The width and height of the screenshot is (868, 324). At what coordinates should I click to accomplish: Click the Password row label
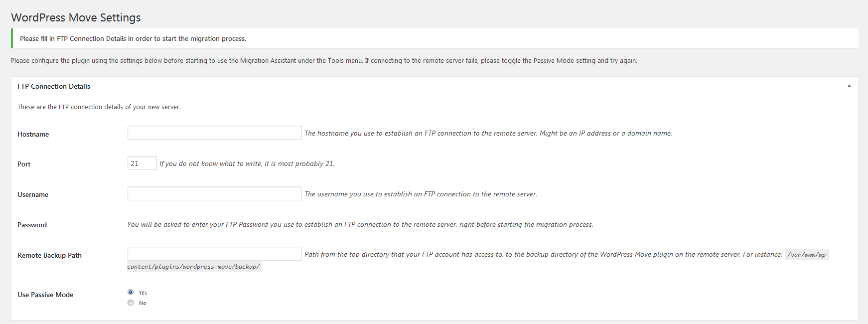[32, 225]
